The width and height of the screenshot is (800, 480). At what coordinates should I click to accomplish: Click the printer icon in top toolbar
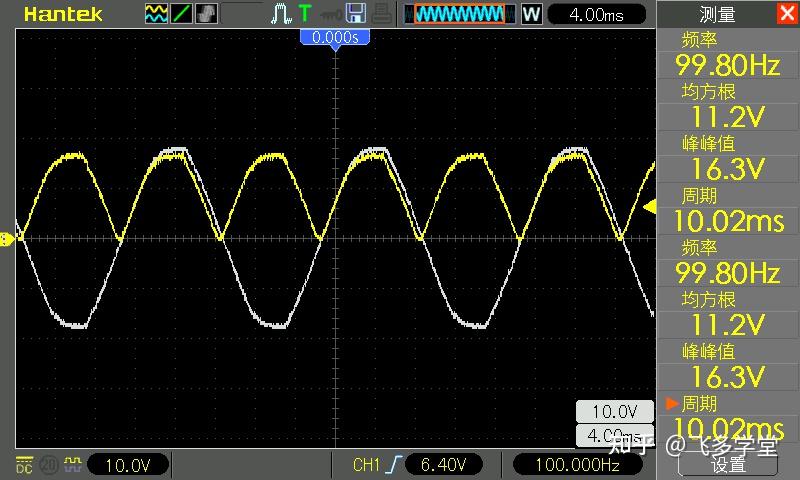(382, 14)
